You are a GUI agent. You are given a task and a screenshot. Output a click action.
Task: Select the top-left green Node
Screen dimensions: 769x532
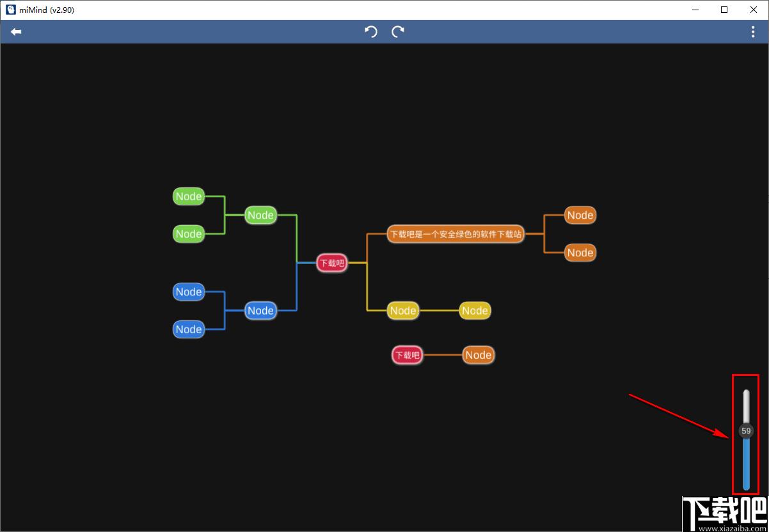pos(189,196)
